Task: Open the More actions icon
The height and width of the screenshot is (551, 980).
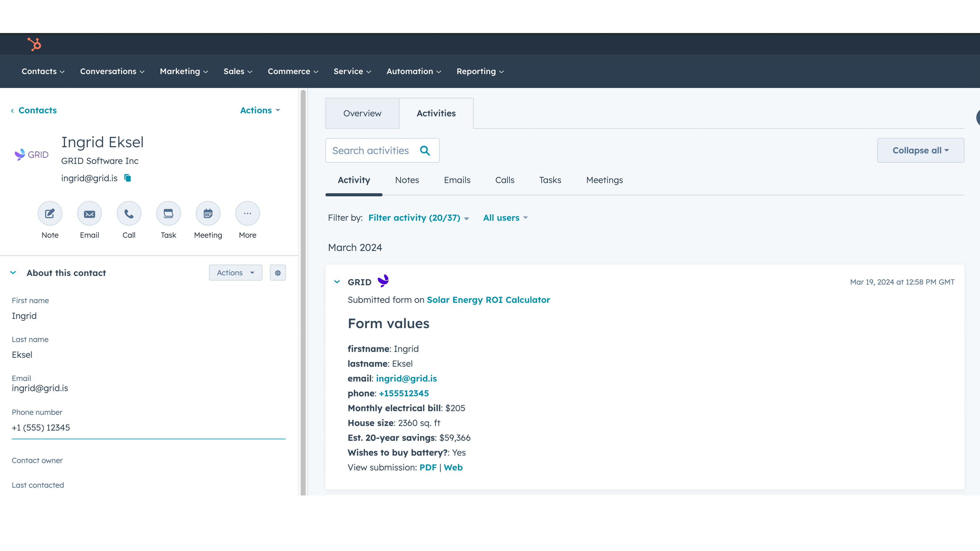Action: 247,213
